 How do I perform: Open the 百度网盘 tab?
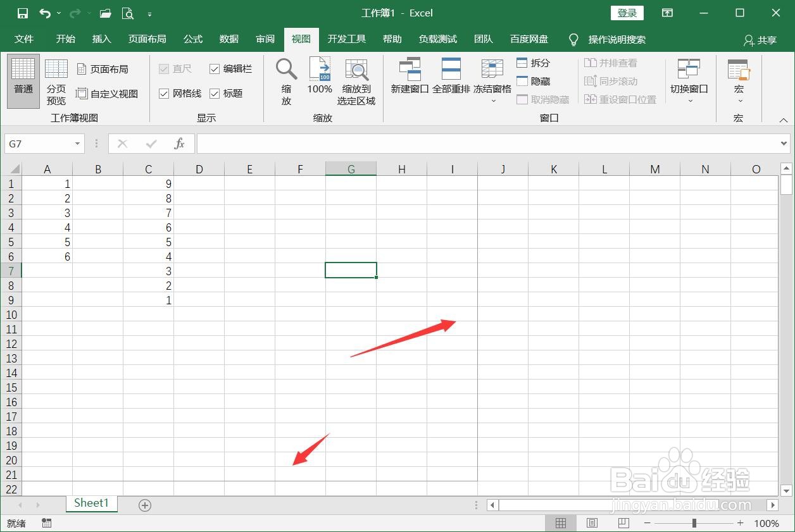[x=529, y=39]
